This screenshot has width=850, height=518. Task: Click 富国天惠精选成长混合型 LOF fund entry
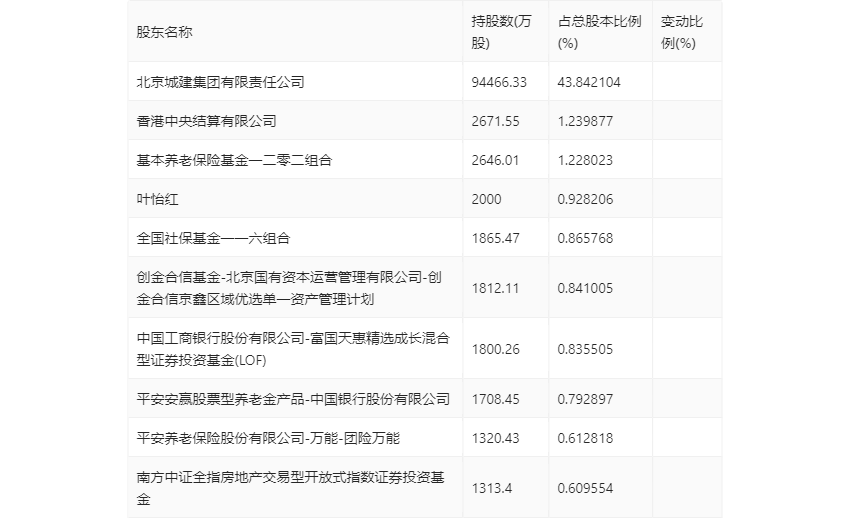pyautogui.click(x=293, y=349)
